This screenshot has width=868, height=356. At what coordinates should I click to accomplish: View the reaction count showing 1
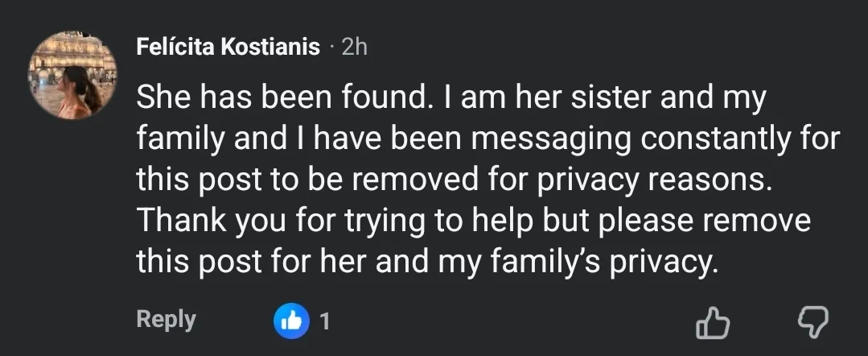tap(325, 322)
